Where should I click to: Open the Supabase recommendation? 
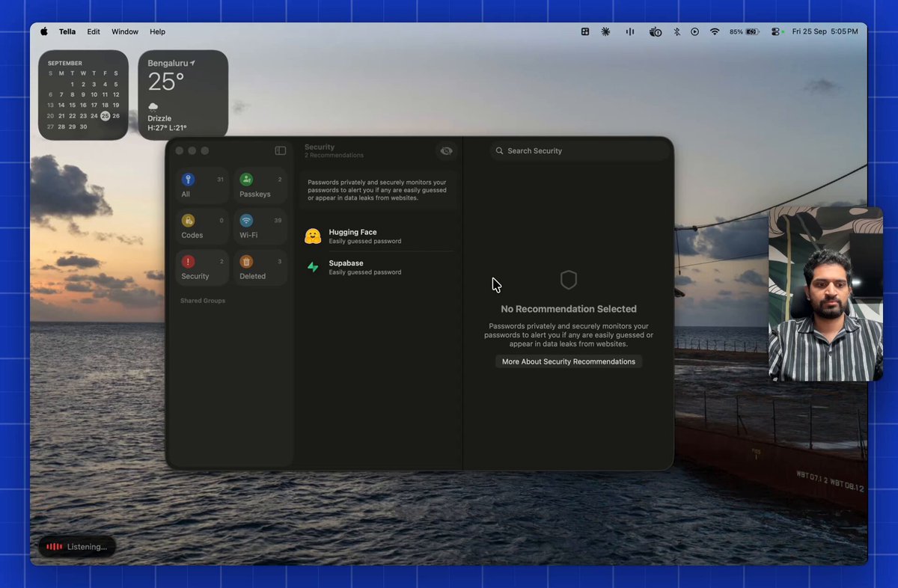tap(378, 267)
